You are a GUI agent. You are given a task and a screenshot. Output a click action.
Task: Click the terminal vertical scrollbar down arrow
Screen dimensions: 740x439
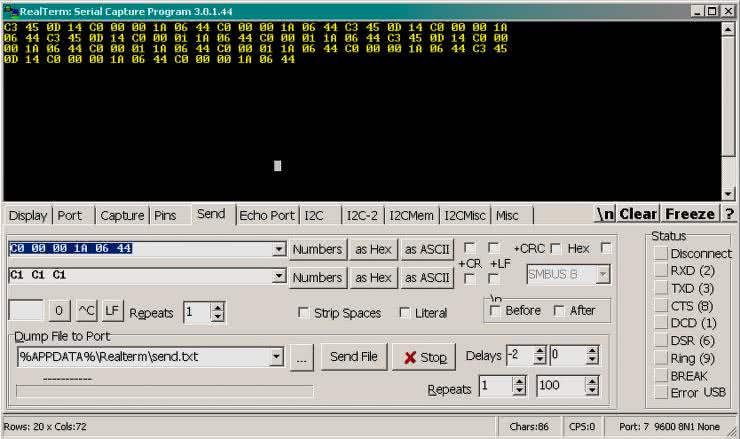[x=728, y=192]
